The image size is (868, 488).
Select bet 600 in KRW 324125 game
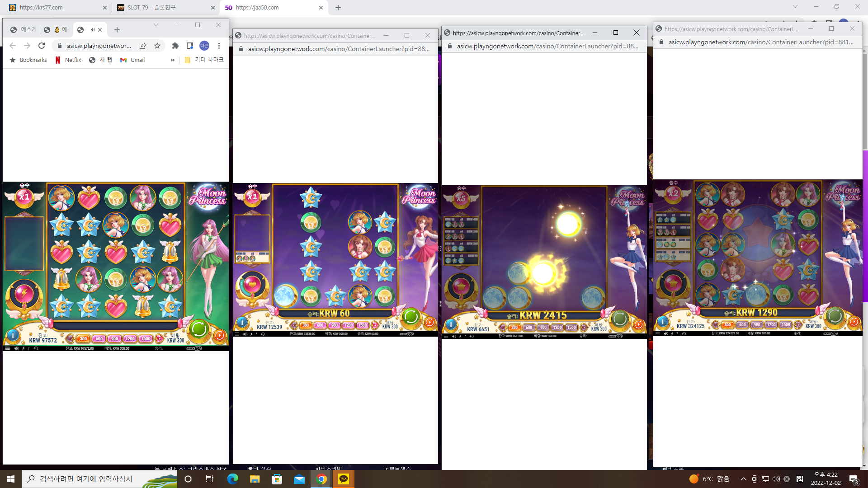(x=742, y=325)
